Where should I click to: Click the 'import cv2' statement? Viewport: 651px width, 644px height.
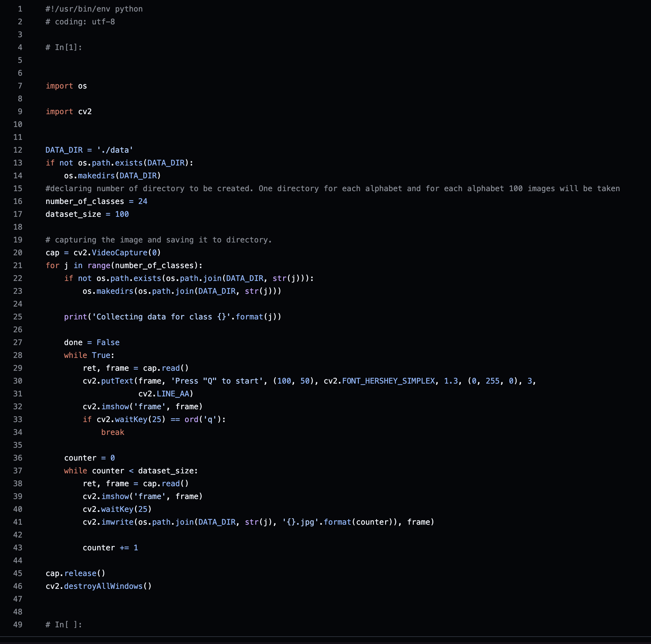tap(69, 112)
